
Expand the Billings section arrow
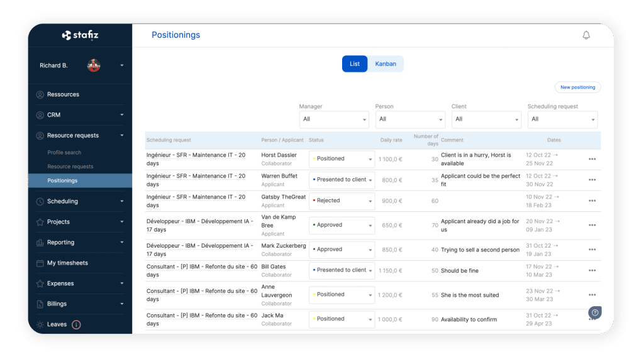pyautogui.click(x=122, y=304)
